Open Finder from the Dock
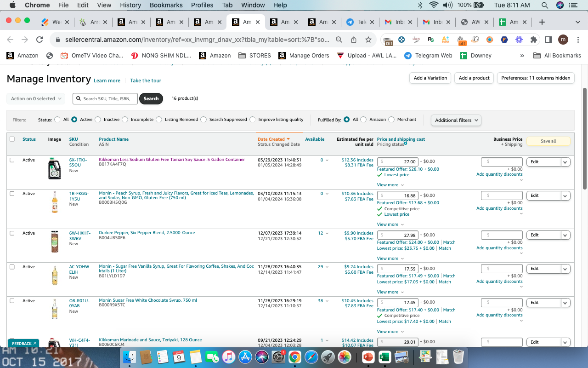This screenshot has width=588, height=368. (130, 356)
